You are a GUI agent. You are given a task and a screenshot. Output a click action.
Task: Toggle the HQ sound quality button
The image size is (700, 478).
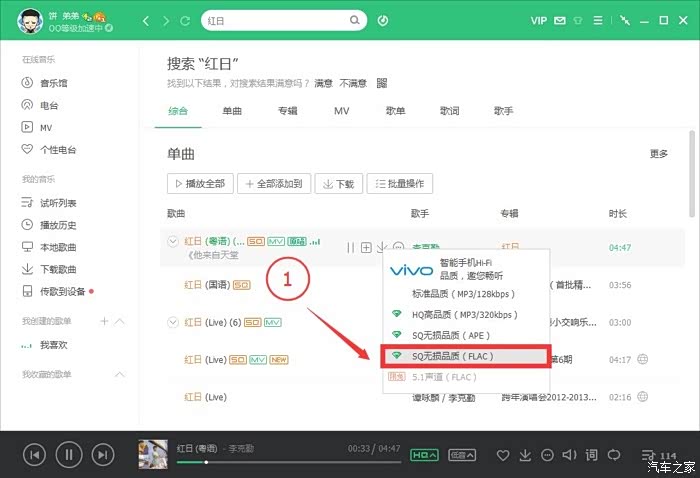(425, 456)
